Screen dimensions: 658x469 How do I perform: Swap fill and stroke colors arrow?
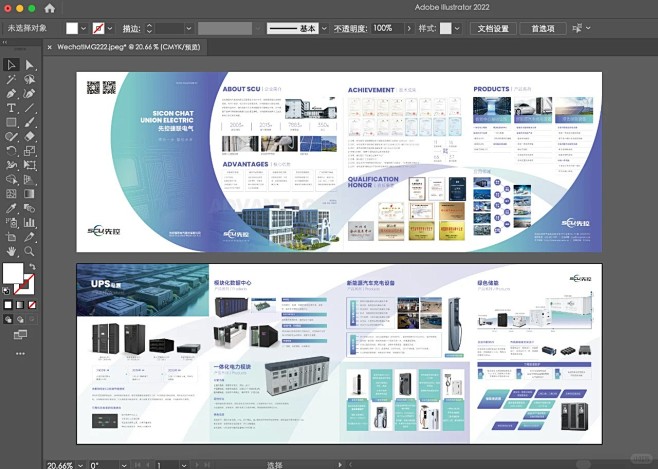coord(31,266)
